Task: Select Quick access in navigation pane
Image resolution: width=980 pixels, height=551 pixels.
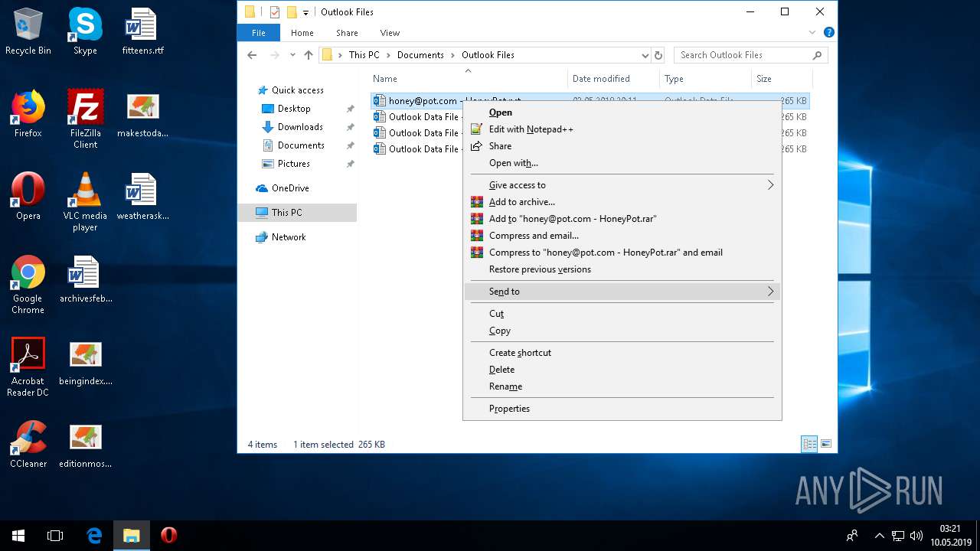Action: coord(298,90)
